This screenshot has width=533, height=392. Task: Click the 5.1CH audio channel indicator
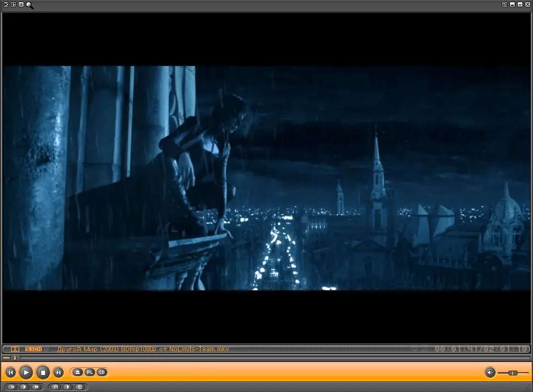pyautogui.click(x=34, y=349)
